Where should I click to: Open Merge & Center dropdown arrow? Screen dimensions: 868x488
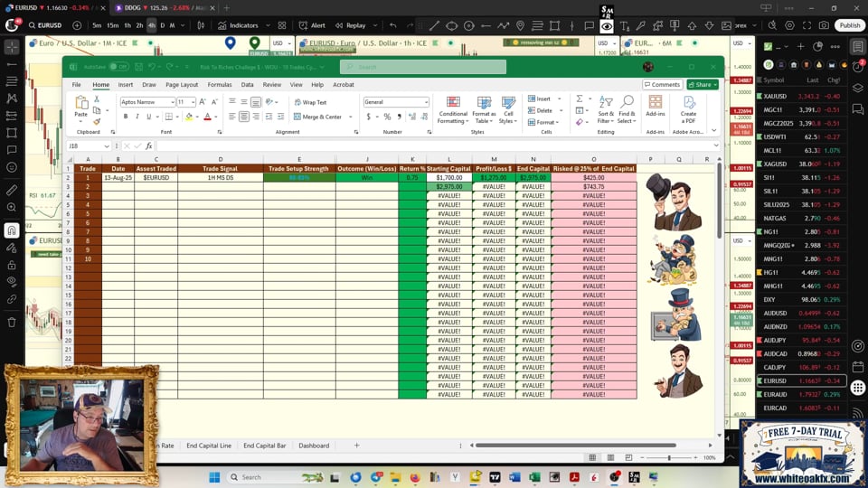pos(351,117)
